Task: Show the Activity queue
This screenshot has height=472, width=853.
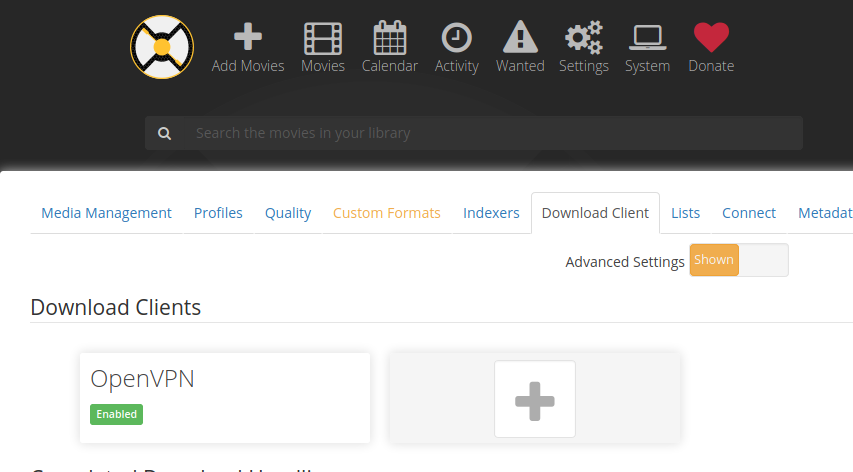Action: pos(456,48)
